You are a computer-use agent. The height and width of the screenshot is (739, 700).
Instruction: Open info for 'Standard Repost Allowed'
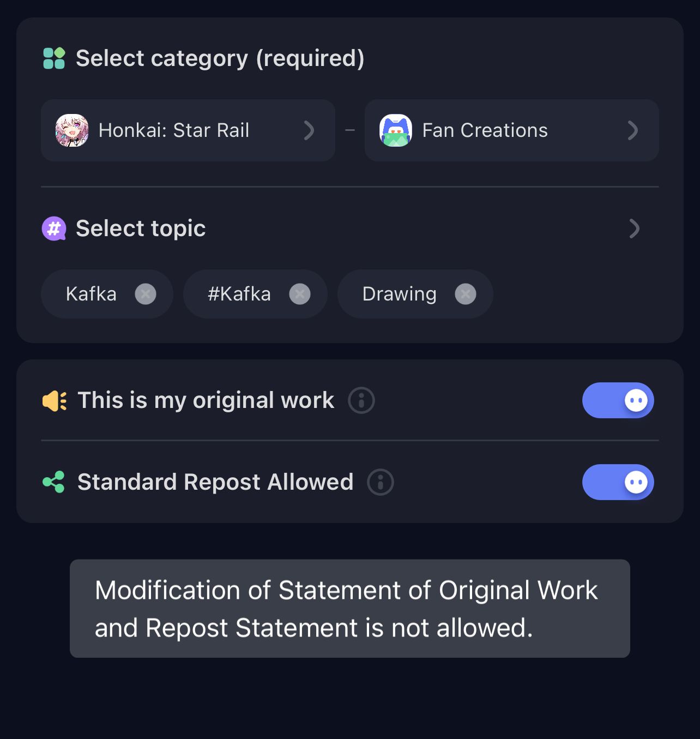381,482
